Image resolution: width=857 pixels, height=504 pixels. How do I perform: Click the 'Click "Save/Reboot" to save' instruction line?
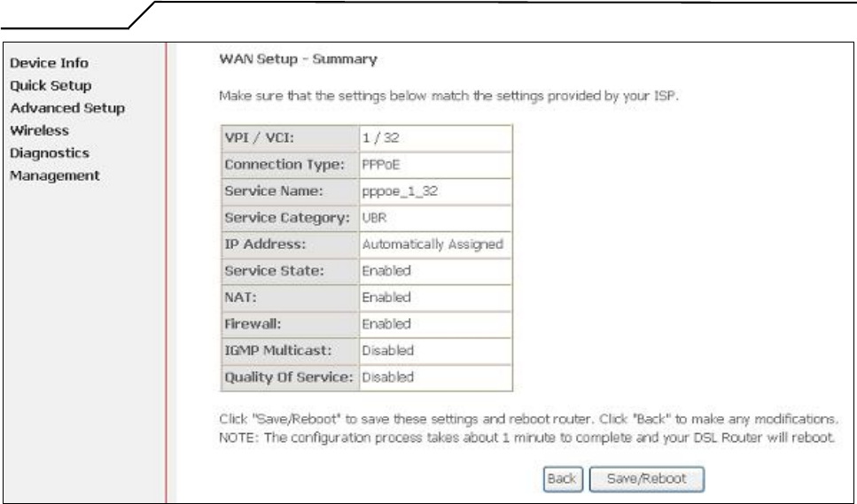click(x=528, y=419)
